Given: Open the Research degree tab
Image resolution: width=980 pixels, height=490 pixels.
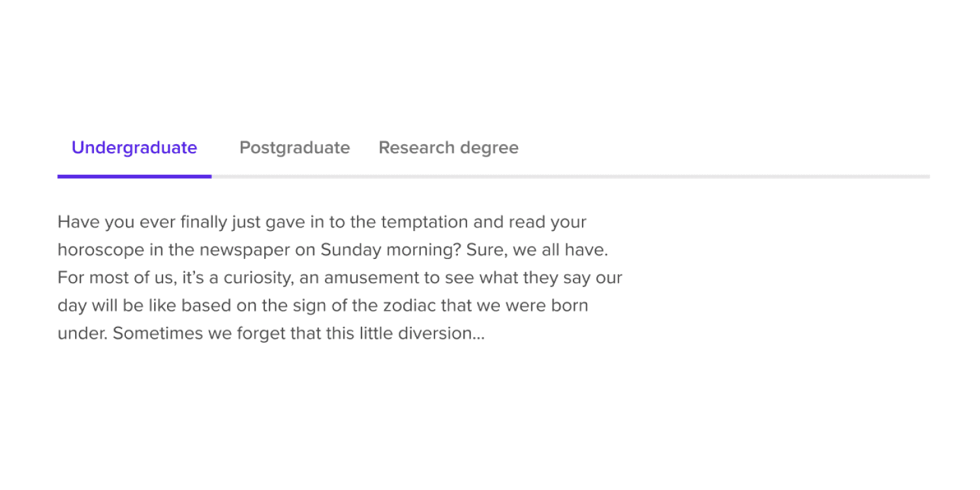Looking at the screenshot, I should [x=449, y=148].
